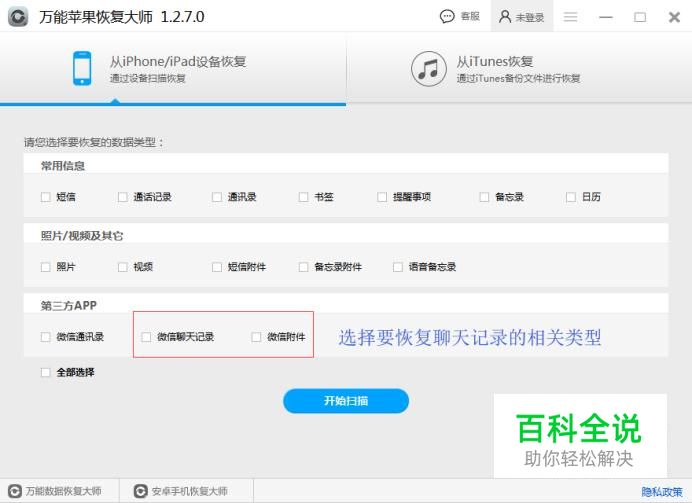692x503 pixels.
Task: Open 客服 customer service chat icon
Action: (x=447, y=17)
